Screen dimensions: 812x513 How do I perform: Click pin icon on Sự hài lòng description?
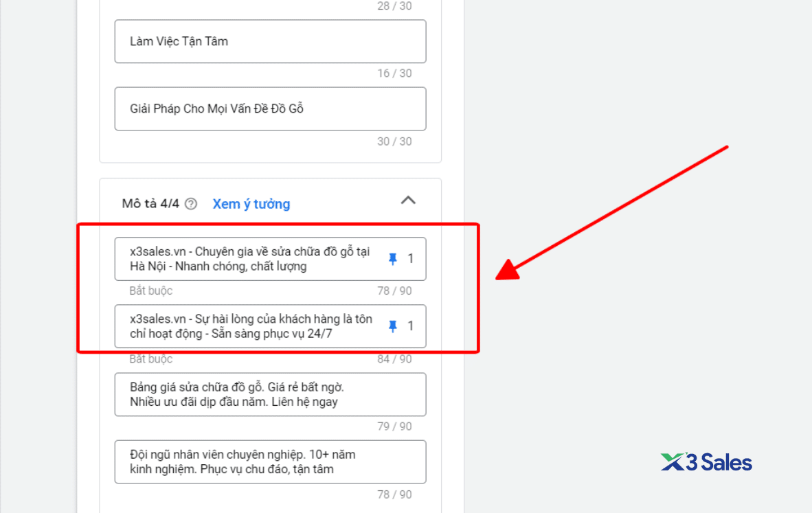point(393,326)
